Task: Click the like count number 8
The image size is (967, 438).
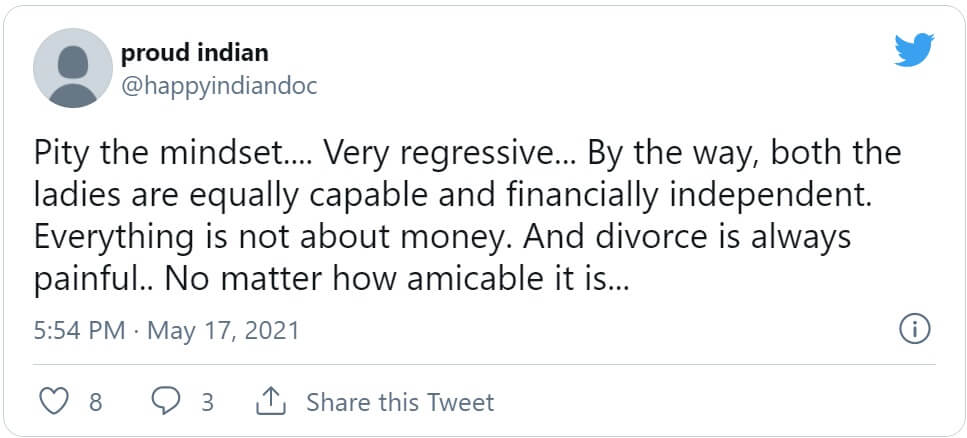Action: click(95, 402)
